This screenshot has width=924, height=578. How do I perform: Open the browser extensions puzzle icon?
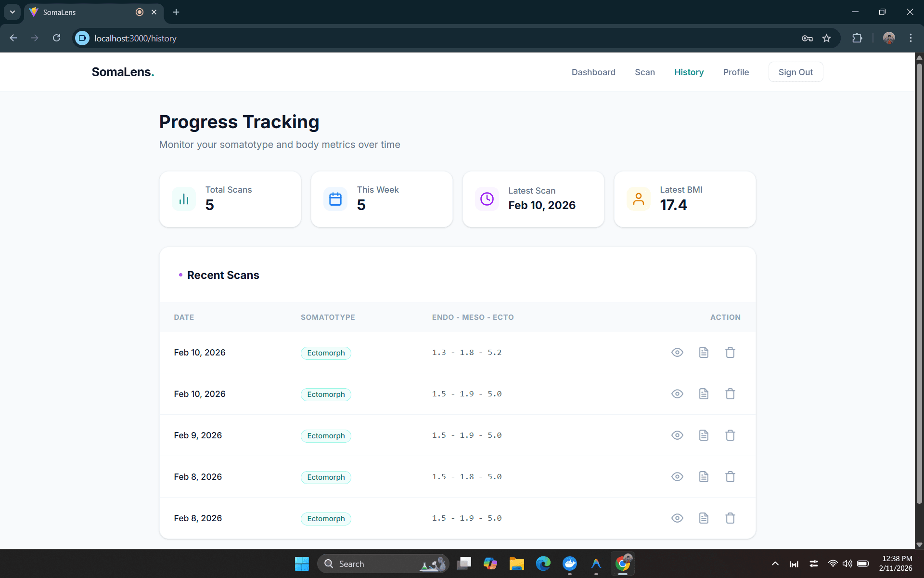(x=857, y=38)
